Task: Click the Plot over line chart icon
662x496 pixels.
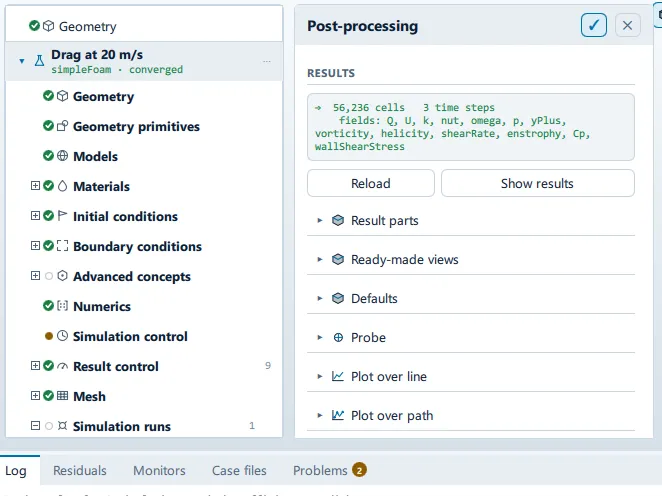Action: (x=338, y=376)
